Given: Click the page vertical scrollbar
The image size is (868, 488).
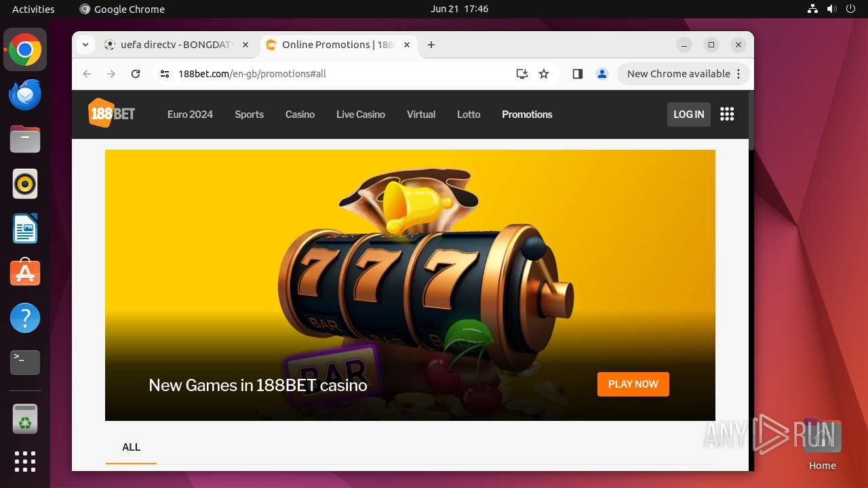Looking at the screenshot, I should coord(751,121).
